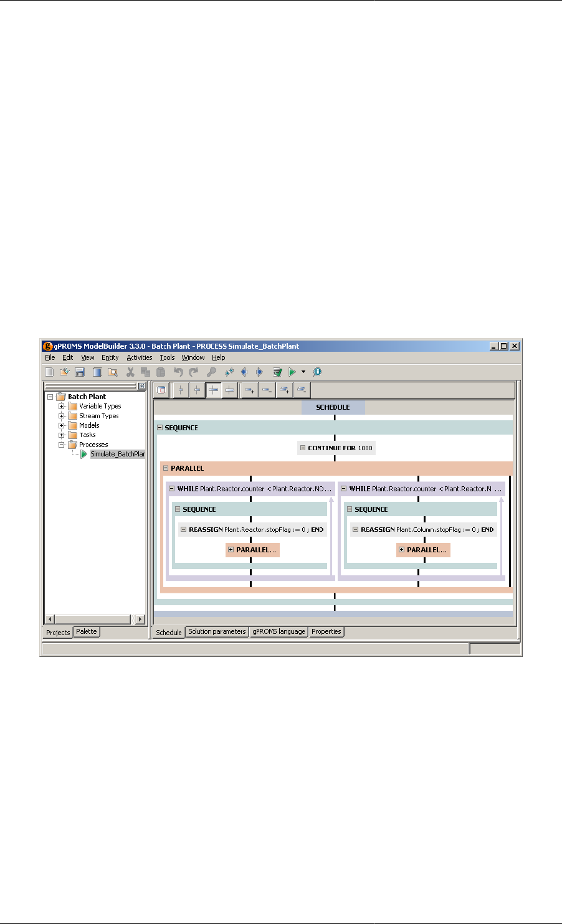Click the Undo arrow icon
Screen dimensions: 562x924
click(x=178, y=372)
